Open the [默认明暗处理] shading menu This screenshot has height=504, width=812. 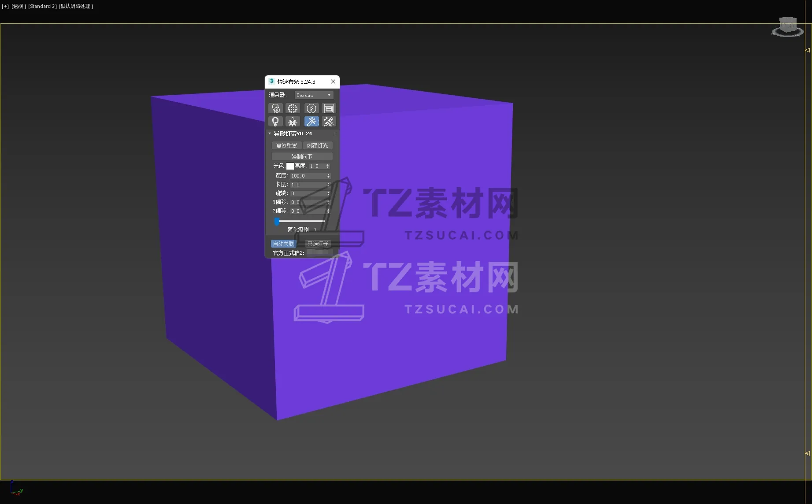[76, 6]
